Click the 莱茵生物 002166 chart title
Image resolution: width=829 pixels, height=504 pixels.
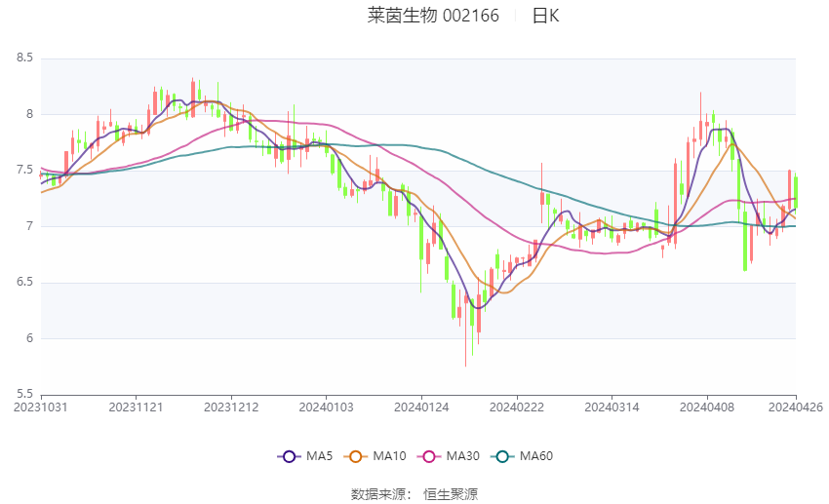pyautogui.click(x=433, y=16)
